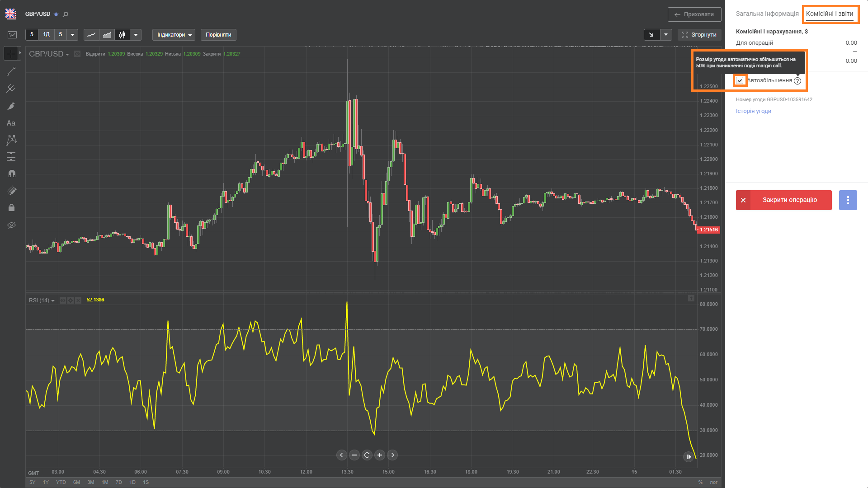
Task: Select the brush drawing tool
Action: 11,106
